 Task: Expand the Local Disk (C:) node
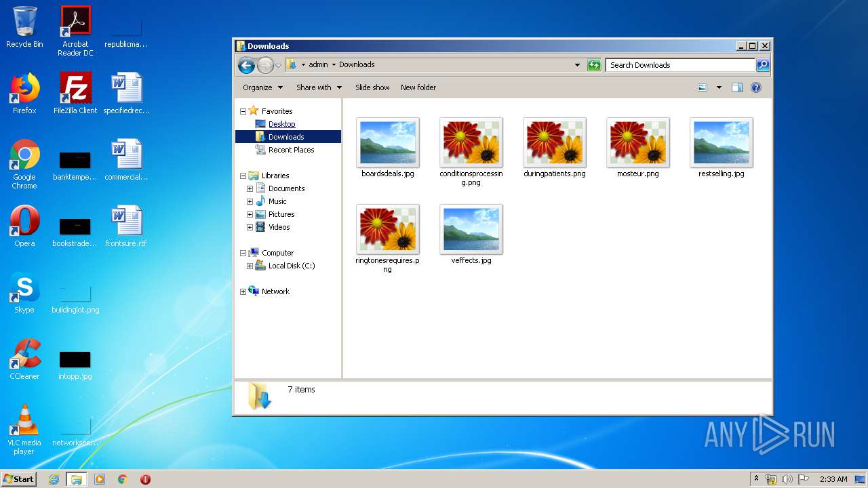250,266
